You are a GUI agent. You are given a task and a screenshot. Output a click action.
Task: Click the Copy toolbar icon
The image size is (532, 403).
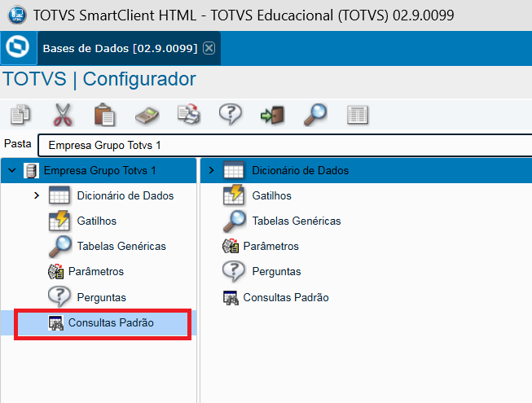[20, 115]
